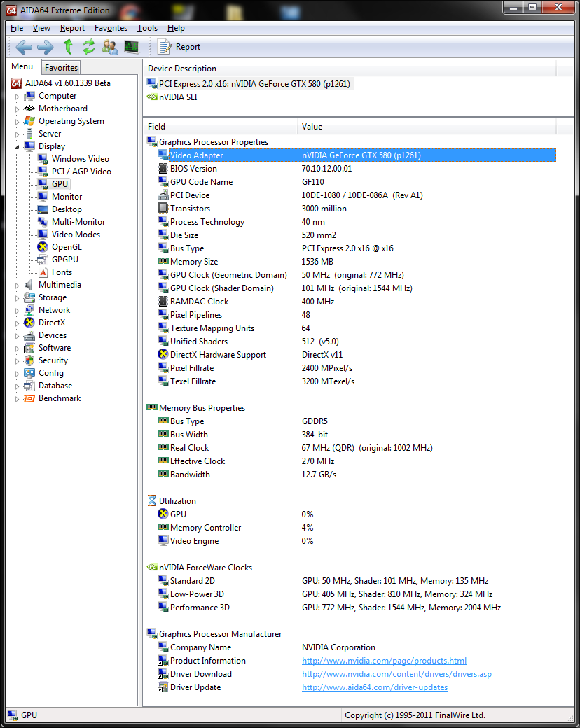The image size is (580, 728).
Task: Open the Report menu
Action: 73,28
